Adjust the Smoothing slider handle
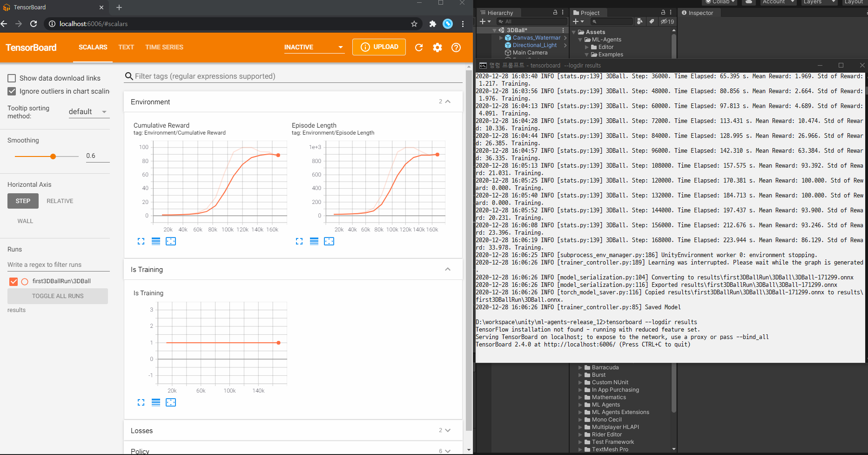 (x=53, y=156)
